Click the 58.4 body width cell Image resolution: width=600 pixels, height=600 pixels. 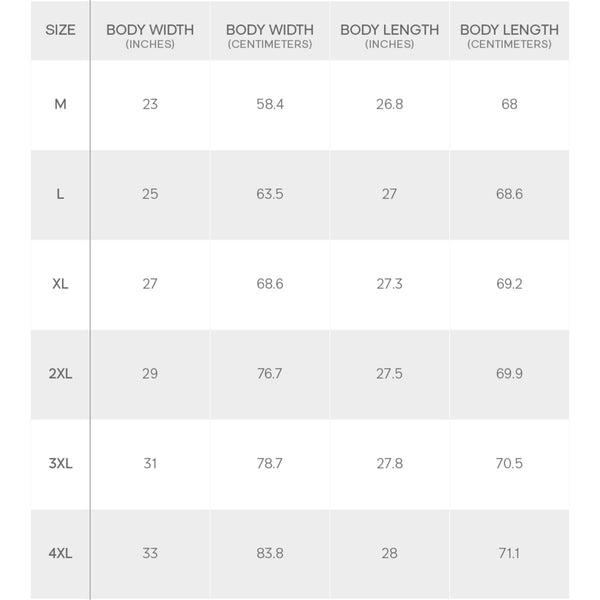pyautogui.click(x=270, y=104)
